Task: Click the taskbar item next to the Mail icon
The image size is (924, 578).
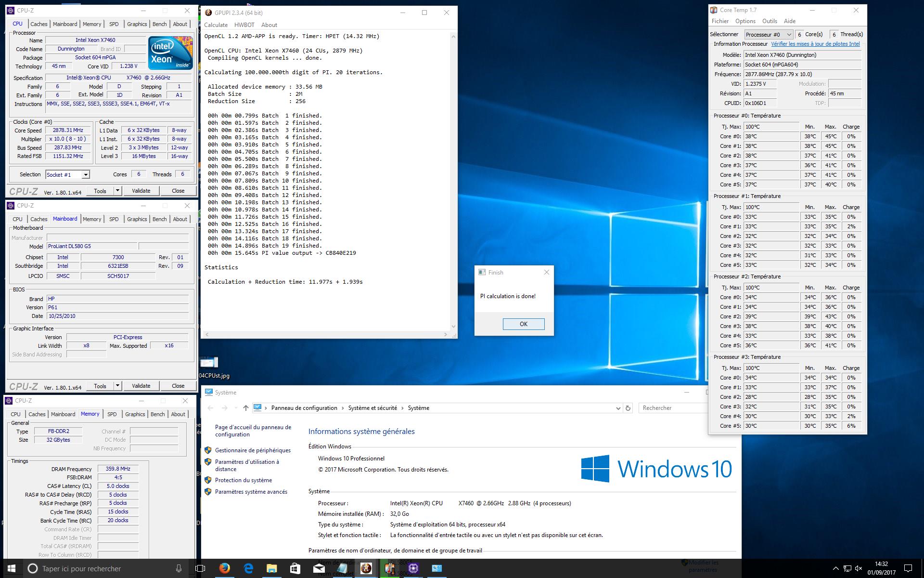Action: point(343,569)
